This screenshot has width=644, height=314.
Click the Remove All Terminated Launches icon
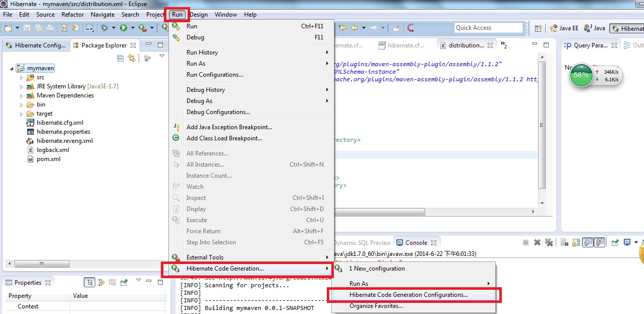point(549,243)
